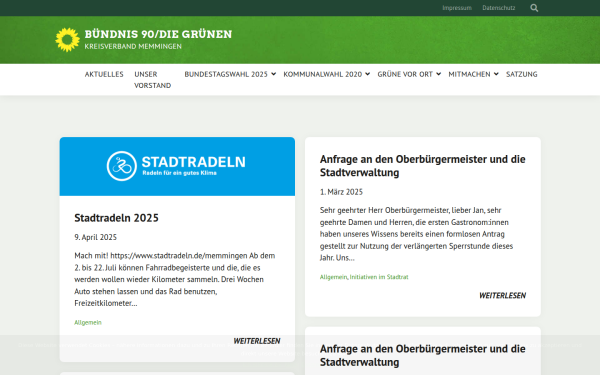Viewport: 600px width, 375px height.
Task: Click the sunflower logo icon
Action: [x=67, y=39]
